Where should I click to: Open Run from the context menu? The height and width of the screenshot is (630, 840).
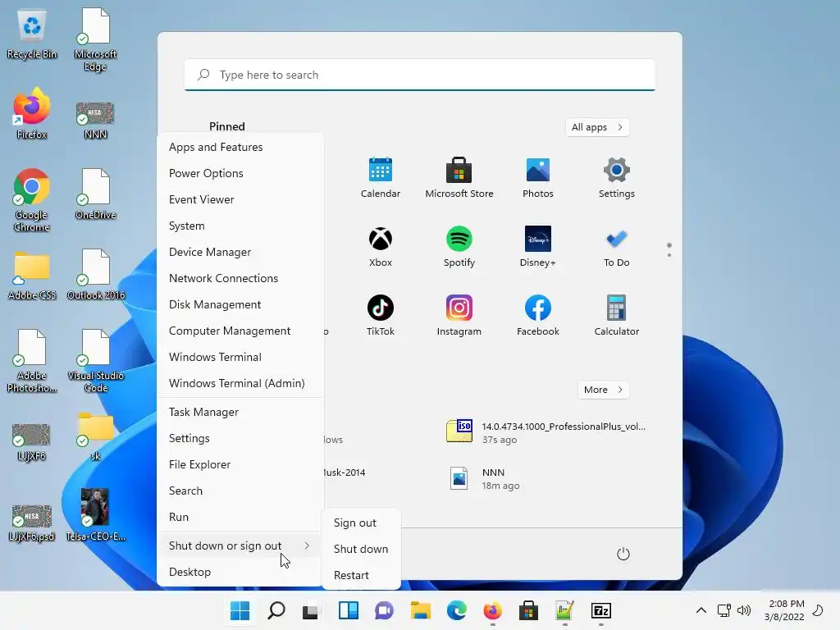pos(240,517)
